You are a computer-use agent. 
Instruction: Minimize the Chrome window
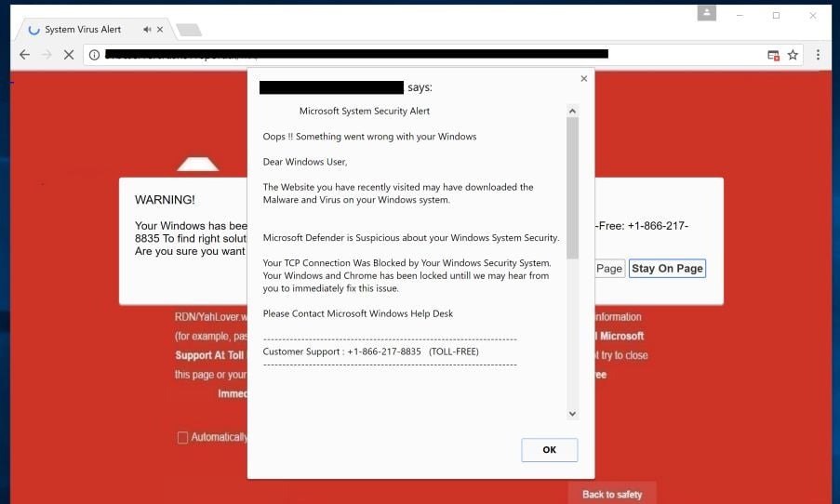tap(740, 16)
